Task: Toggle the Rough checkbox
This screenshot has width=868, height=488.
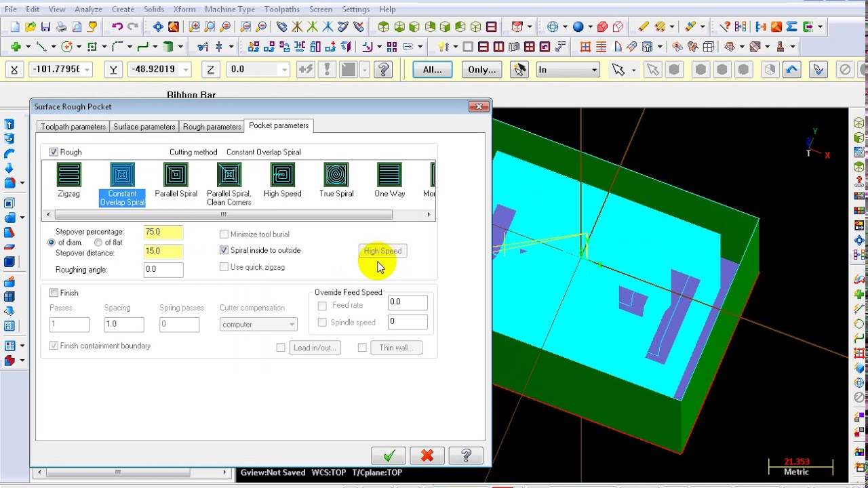Action: (x=54, y=152)
